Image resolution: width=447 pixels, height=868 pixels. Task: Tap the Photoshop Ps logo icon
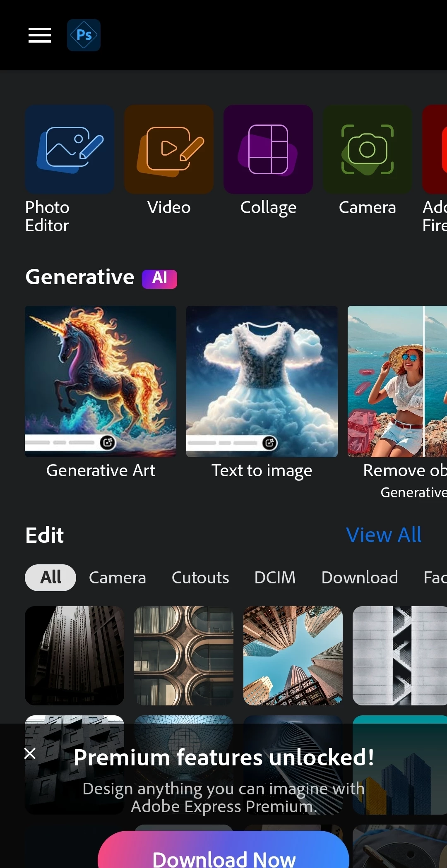tap(84, 35)
